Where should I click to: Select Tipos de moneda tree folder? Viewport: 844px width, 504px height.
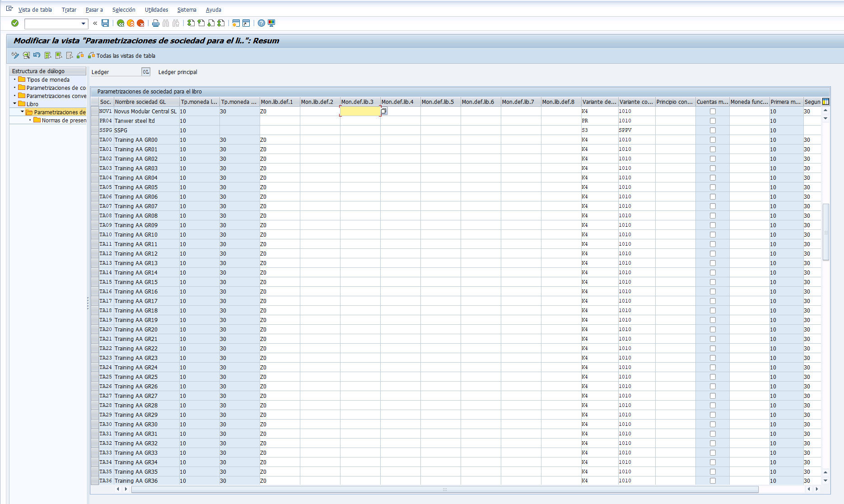point(44,79)
